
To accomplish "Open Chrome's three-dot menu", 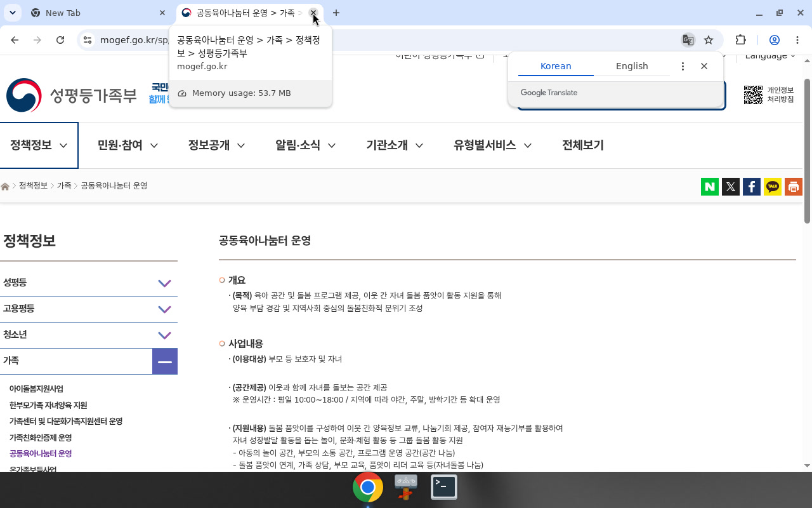I will tap(797, 40).
